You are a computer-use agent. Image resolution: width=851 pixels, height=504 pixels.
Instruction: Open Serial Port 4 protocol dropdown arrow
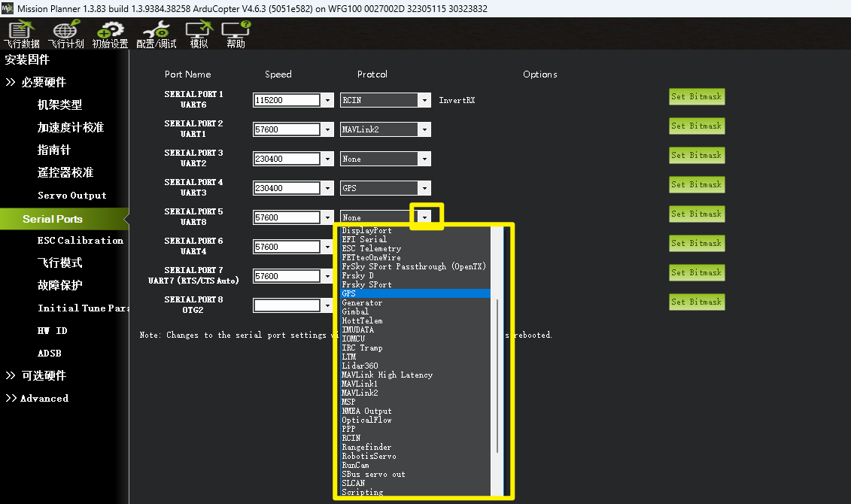(425, 188)
